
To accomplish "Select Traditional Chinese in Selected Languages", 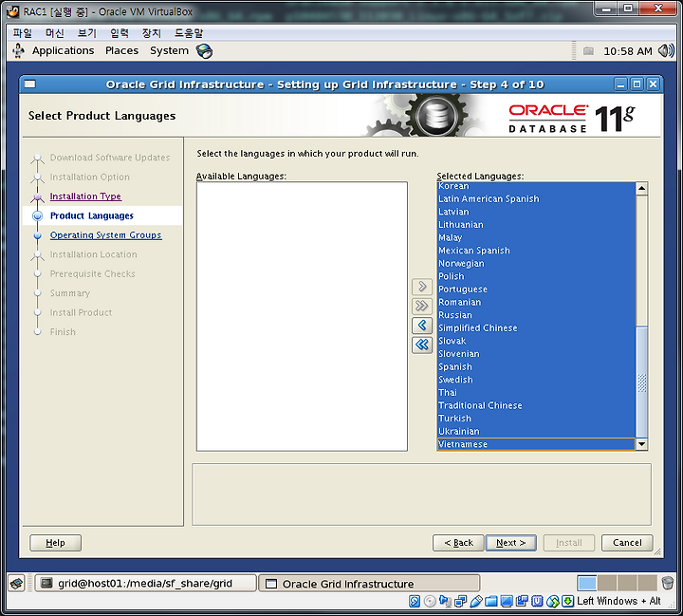I will point(536,405).
